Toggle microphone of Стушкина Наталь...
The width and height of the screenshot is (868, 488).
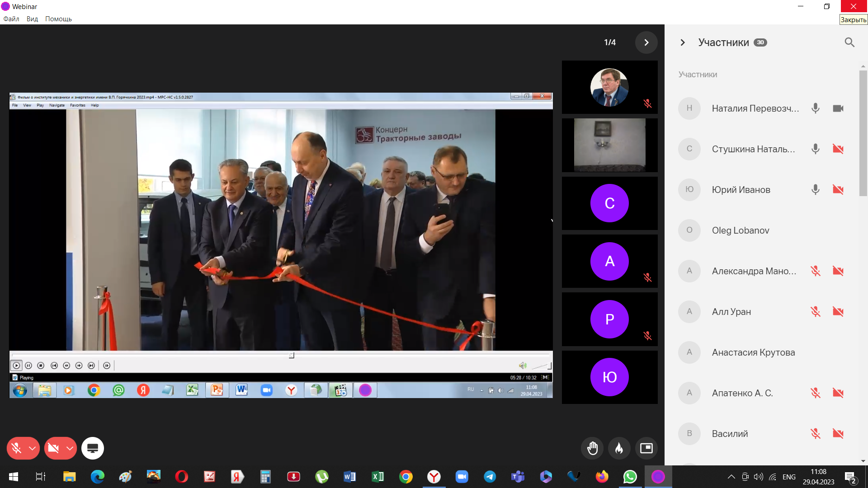[816, 149]
